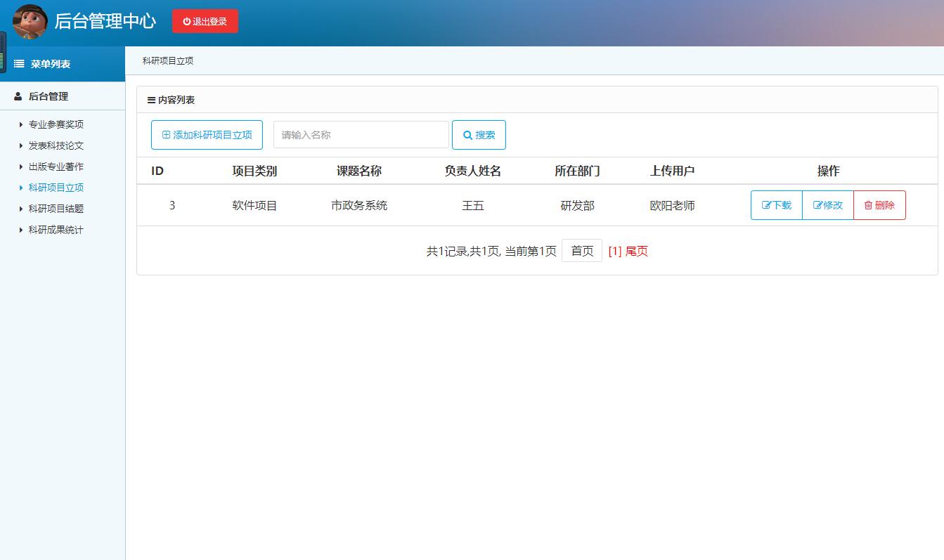Click the user avatar in the top bar
Screen dimensions: 944x560
tap(30, 20)
